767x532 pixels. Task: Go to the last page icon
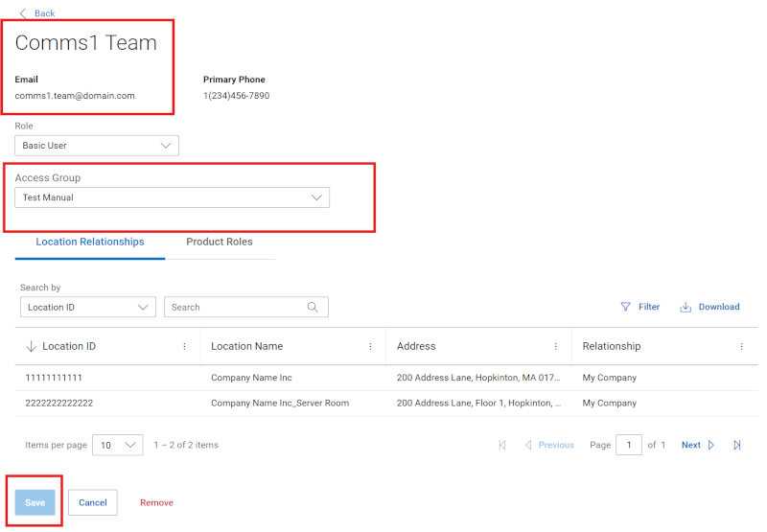click(x=737, y=445)
